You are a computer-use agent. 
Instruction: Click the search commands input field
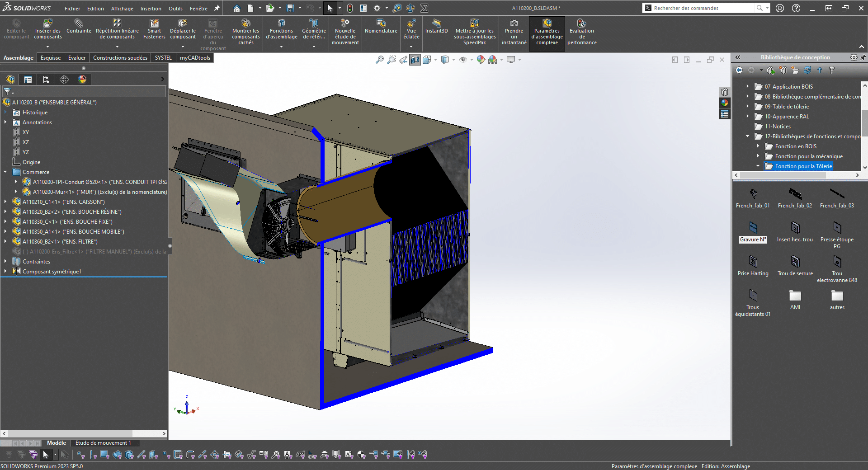coord(703,8)
